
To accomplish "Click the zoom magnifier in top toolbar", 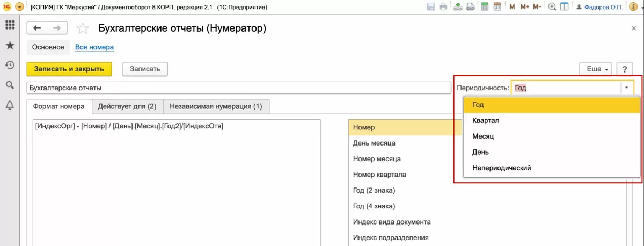I will (x=552, y=7).
